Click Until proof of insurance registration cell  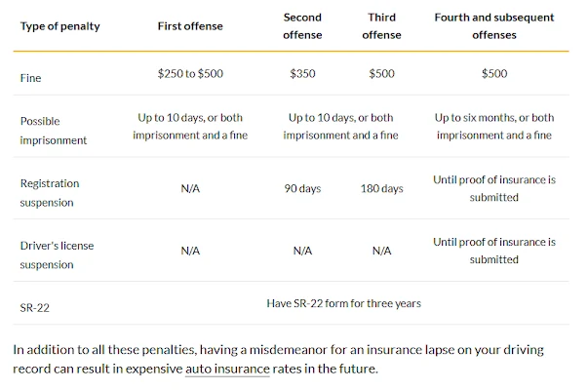[x=493, y=188]
